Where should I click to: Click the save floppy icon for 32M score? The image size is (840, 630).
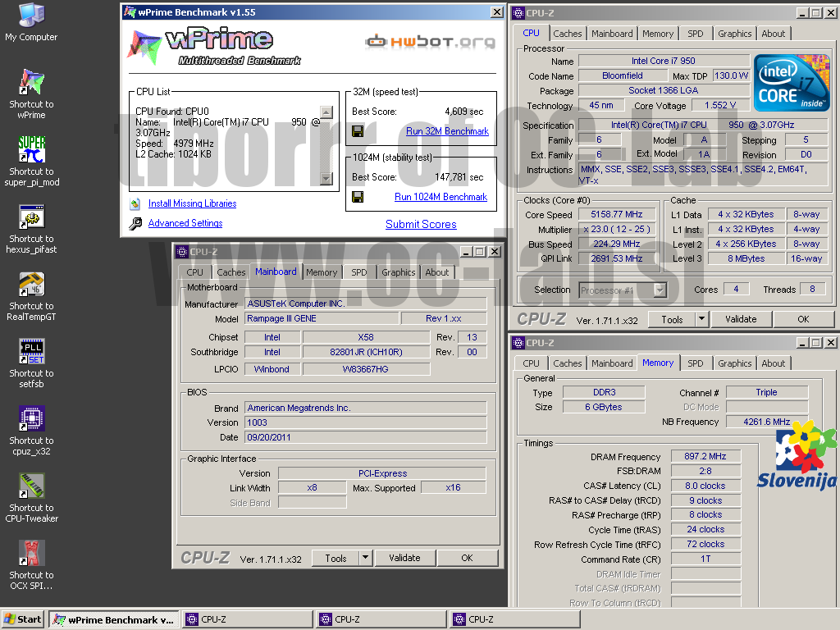coord(358,131)
